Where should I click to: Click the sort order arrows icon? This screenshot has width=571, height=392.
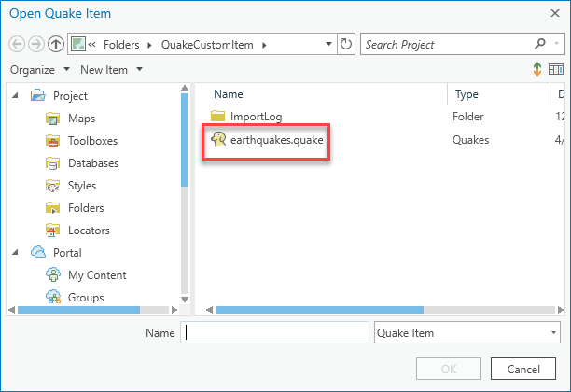point(538,70)
